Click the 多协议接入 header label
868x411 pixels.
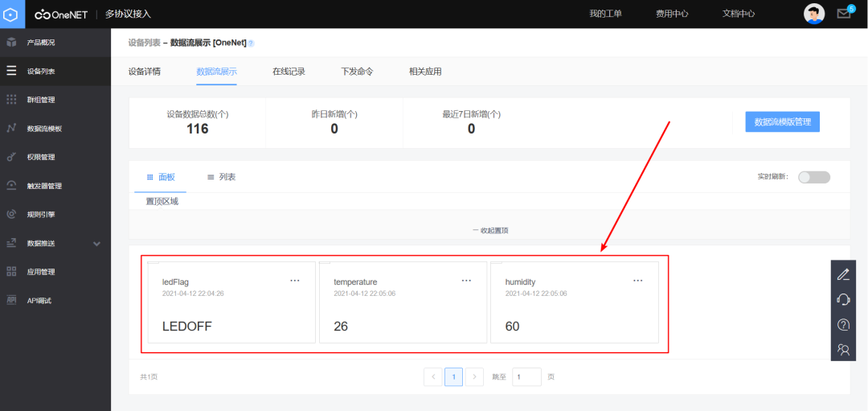point(128,14)
